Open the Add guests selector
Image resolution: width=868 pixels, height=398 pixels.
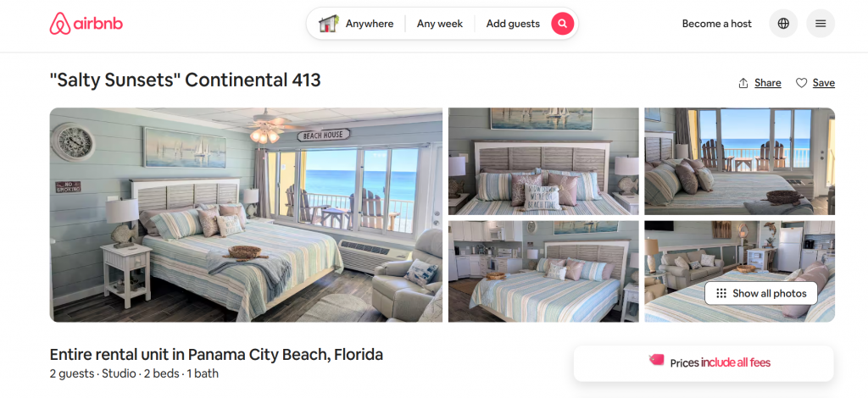[x=513, y=24]
